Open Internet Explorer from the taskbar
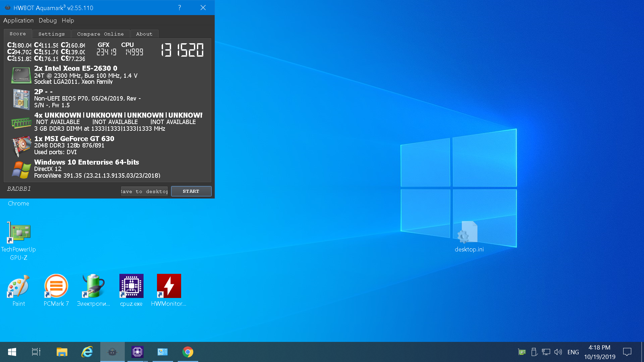 point(87,352)
